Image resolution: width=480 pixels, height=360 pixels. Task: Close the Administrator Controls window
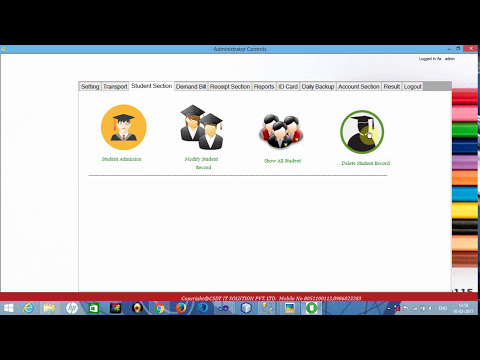tap(471, 49)
